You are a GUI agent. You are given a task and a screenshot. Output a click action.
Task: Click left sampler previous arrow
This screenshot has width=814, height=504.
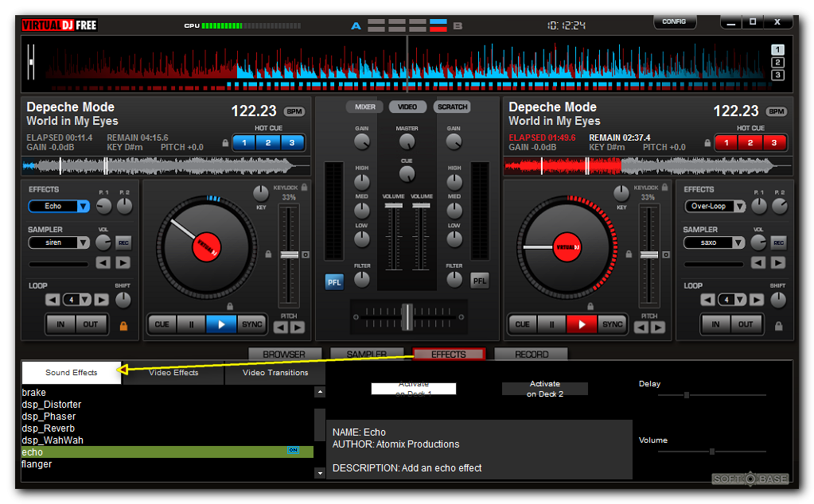[103, 263]
